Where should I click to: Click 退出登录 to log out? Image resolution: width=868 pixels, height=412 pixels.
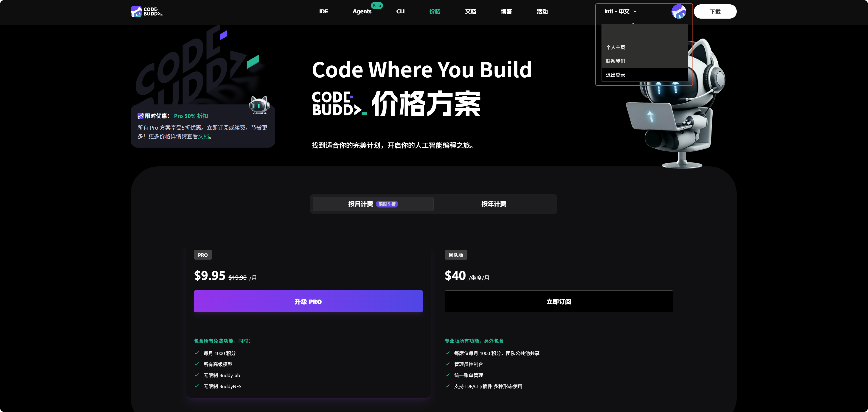[645, 75]
